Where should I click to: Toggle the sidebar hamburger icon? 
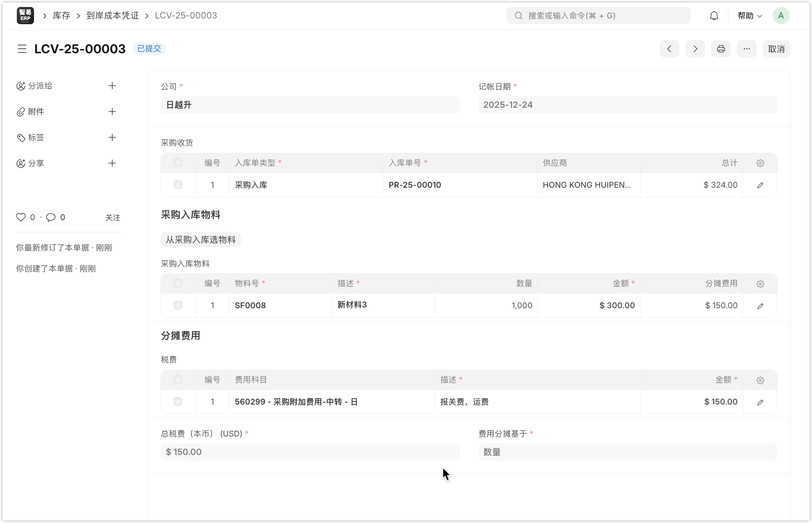click(22, 49)
